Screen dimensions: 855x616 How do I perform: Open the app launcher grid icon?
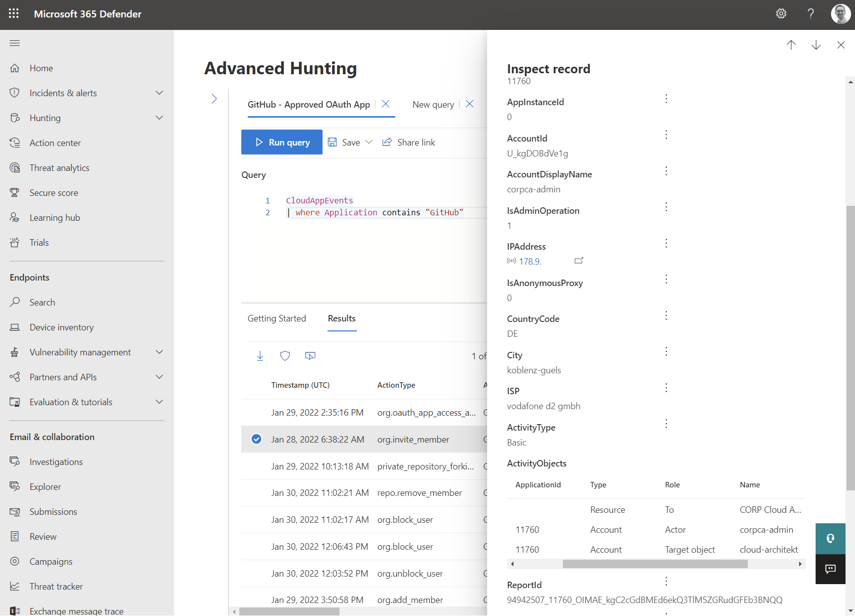[14, 14]
